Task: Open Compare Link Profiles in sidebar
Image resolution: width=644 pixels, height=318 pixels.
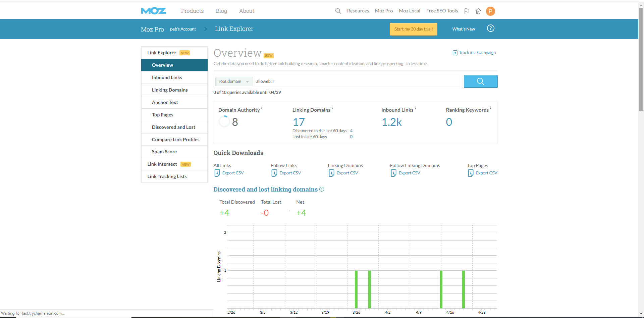Action: [x=174, y=140]
